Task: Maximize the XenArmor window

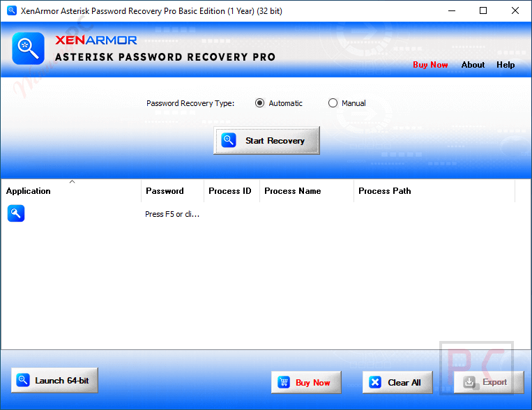Action: (x=483, y=11)
